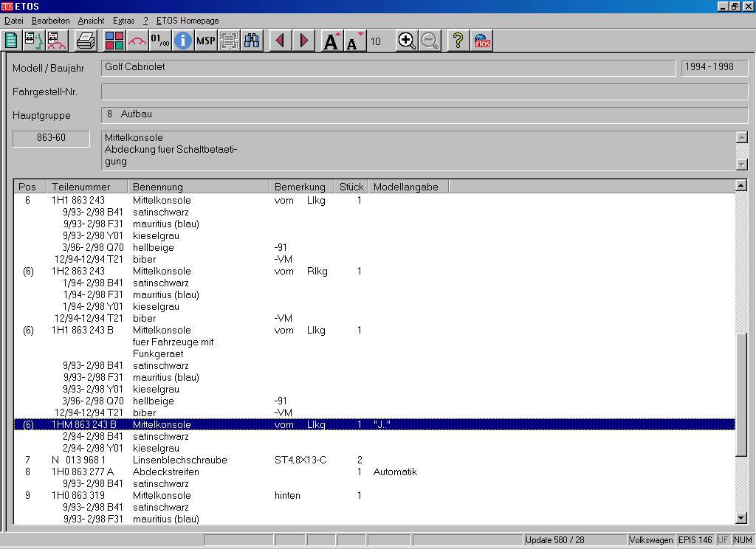Go to next page with red right arrow
Screen dimensions: 756x549
pos(303,41)
